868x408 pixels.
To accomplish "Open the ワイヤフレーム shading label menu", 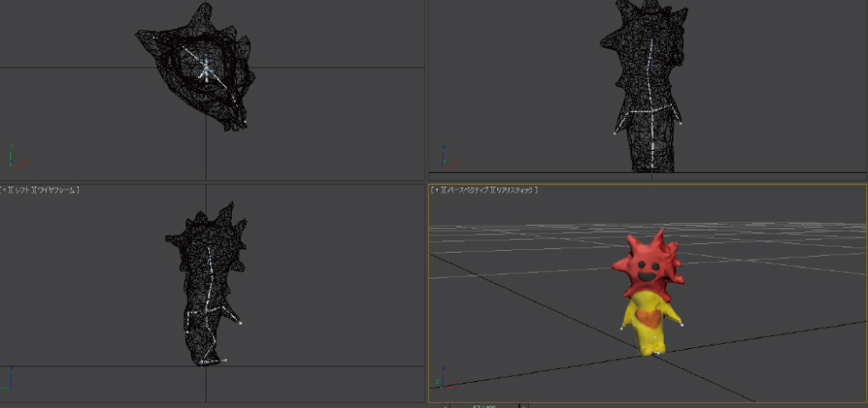I will 56,190.
